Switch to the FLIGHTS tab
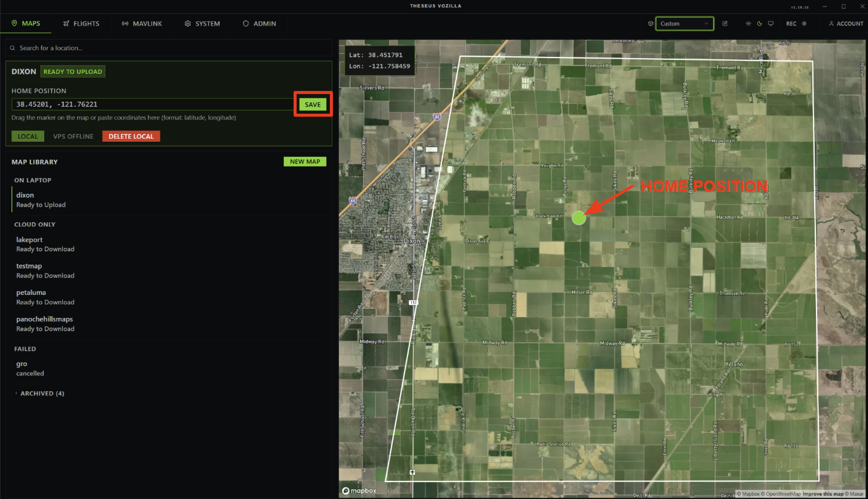 81,24
